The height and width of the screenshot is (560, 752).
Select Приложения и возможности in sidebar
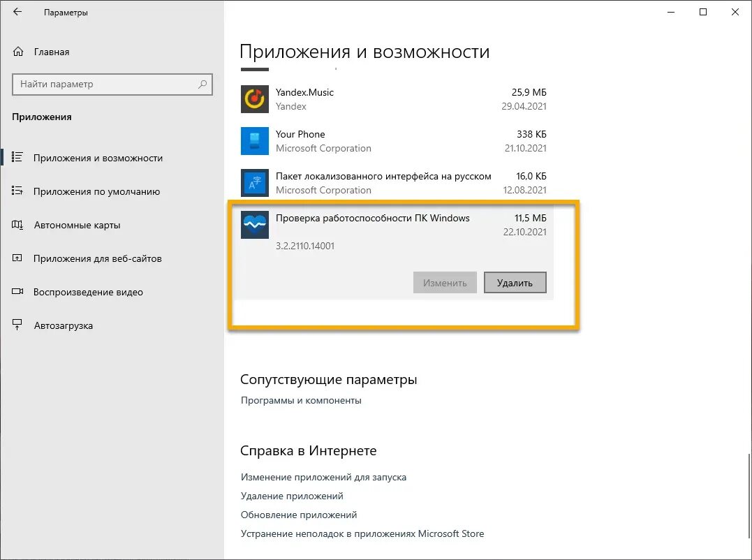96,158
